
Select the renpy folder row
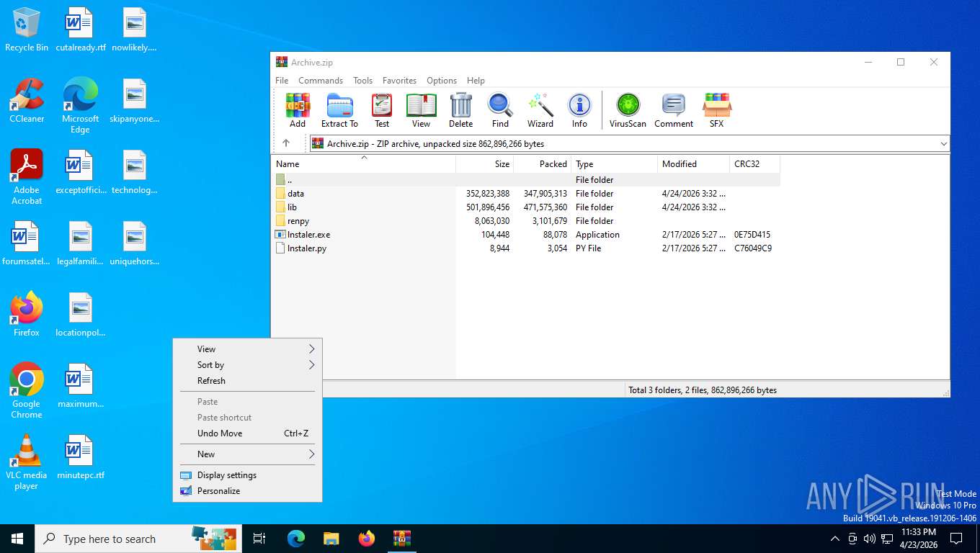(526, 221)
